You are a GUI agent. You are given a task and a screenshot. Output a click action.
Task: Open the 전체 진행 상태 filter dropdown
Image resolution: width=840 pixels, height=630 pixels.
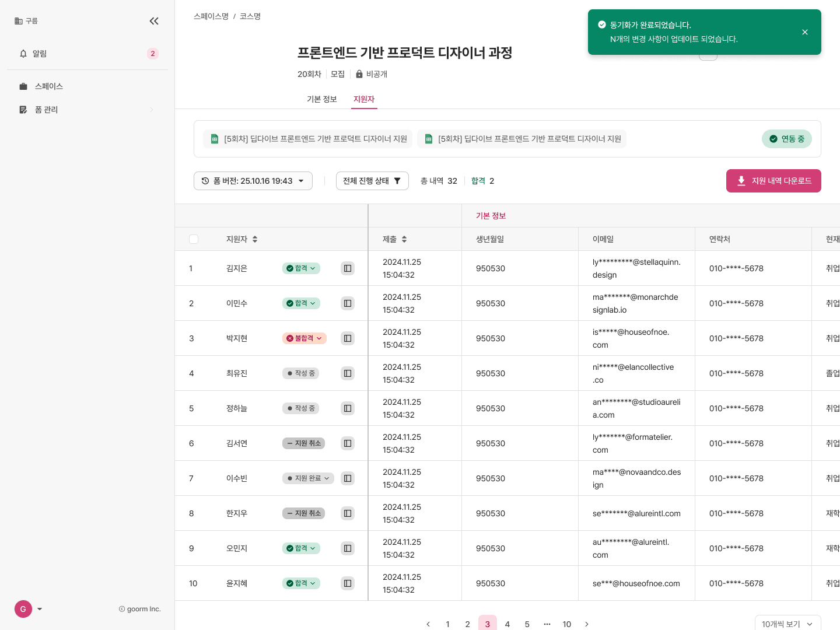[x=372, y=181]
